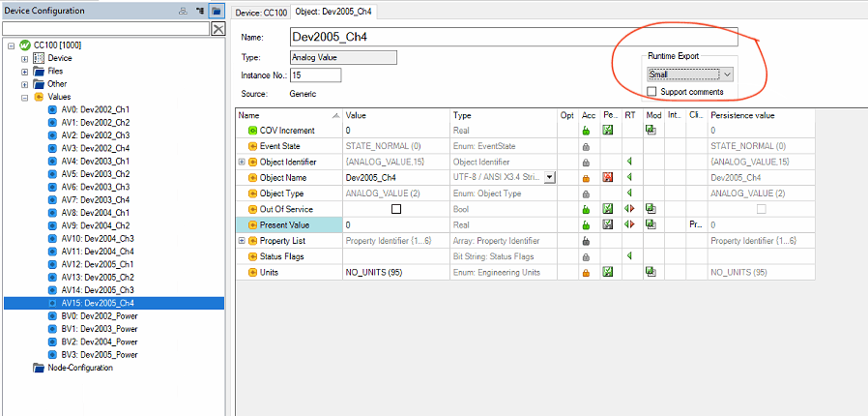Click the Values orange icon in tree
Image resolution: width=868 pixels, height=416 pixels.
(39, 98)
